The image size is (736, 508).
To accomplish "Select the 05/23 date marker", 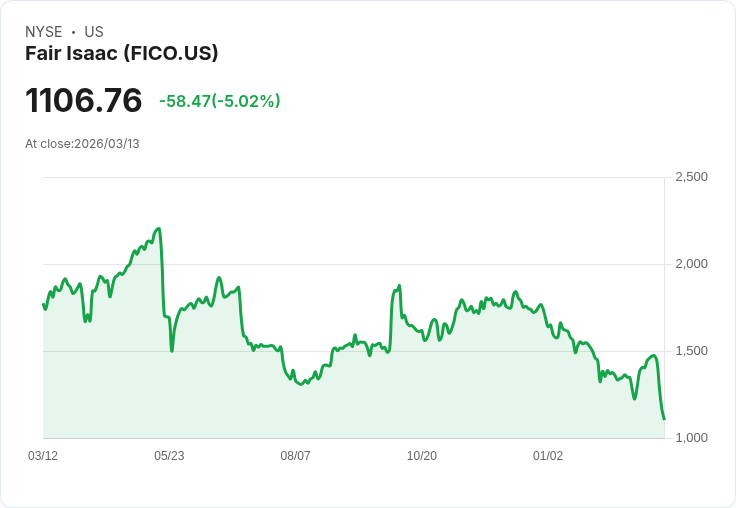I will pos(169,456).
